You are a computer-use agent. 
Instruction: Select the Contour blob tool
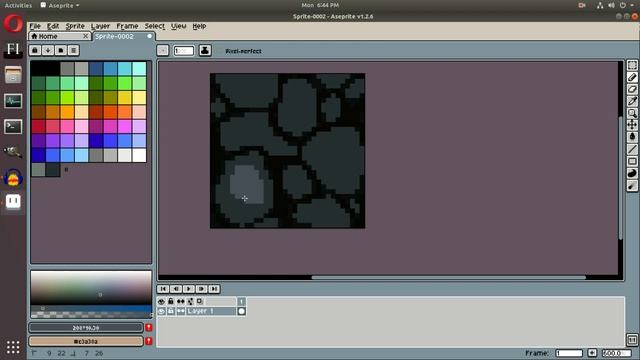coord(632,173)
